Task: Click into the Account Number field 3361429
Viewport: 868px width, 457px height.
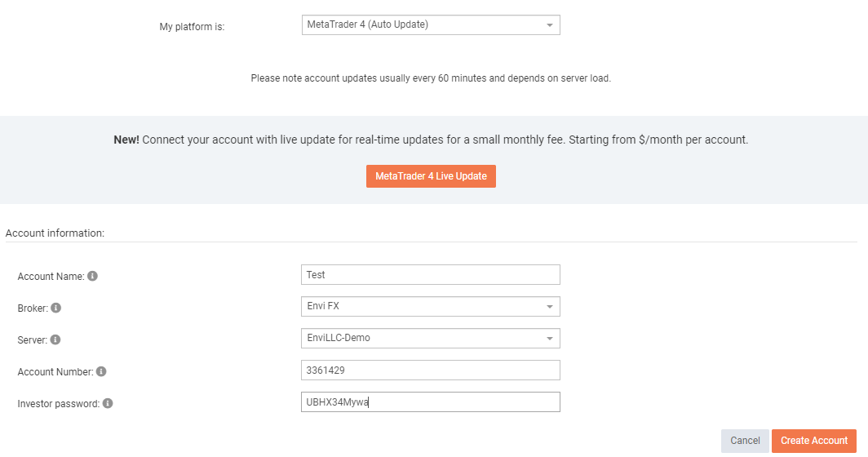Action: 431,370
